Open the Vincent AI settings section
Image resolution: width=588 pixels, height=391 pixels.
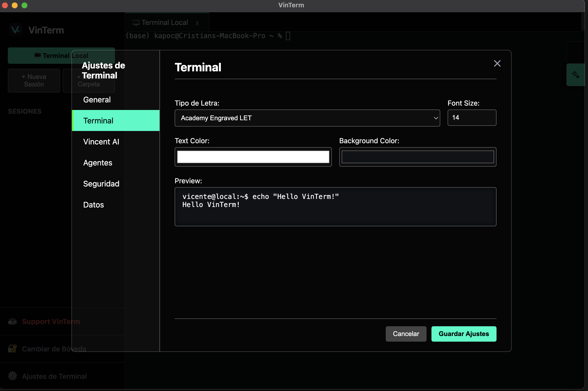tap(115, 142)
